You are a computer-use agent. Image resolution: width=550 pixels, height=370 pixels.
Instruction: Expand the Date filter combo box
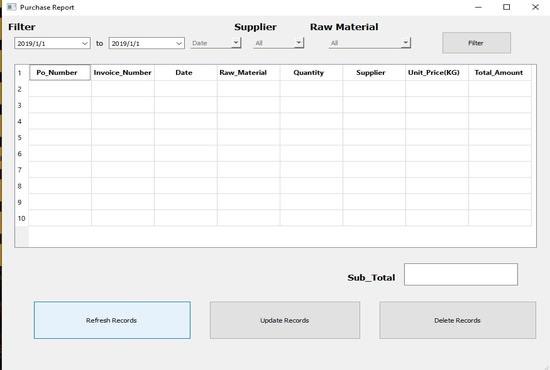[236, 43]
